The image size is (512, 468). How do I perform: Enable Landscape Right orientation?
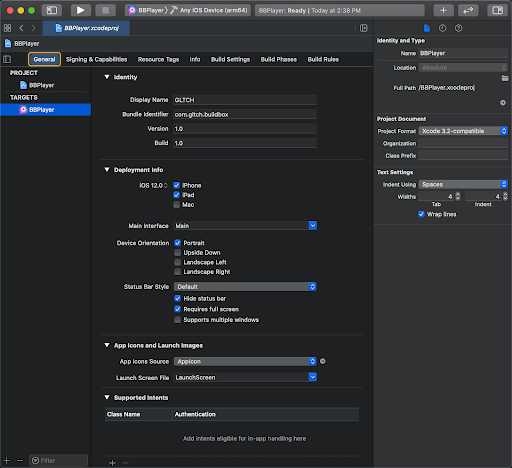pos(178,272)
